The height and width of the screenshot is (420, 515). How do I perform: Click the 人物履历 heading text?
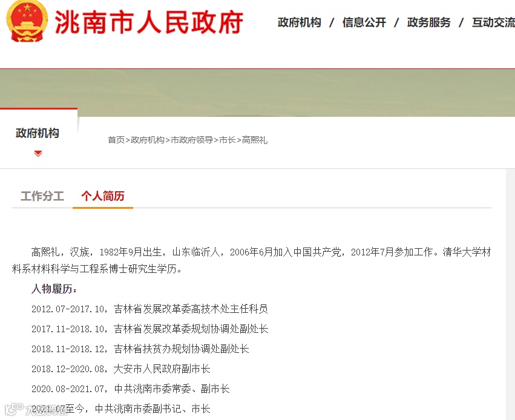(54, 289)
